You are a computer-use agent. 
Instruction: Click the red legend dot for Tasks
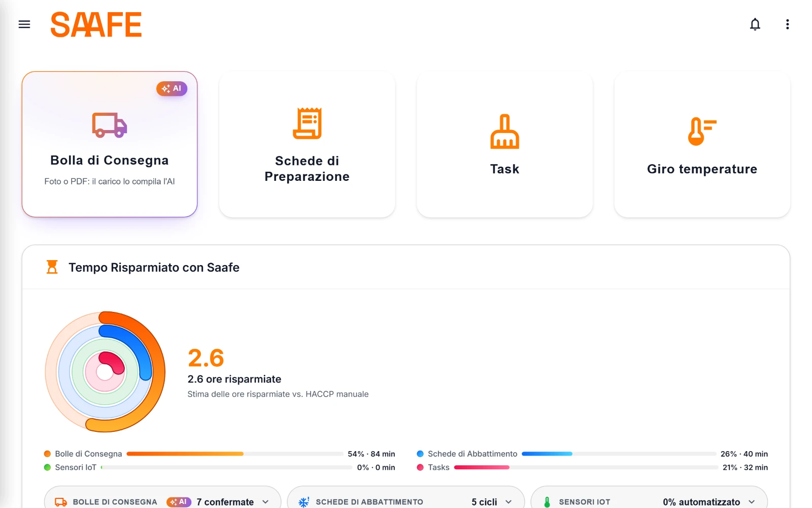tap(420, 467)
